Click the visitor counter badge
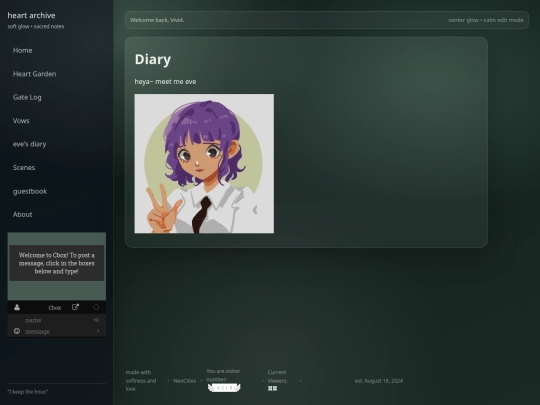Viewport: 540px width, 405px height. coord(224,388)
